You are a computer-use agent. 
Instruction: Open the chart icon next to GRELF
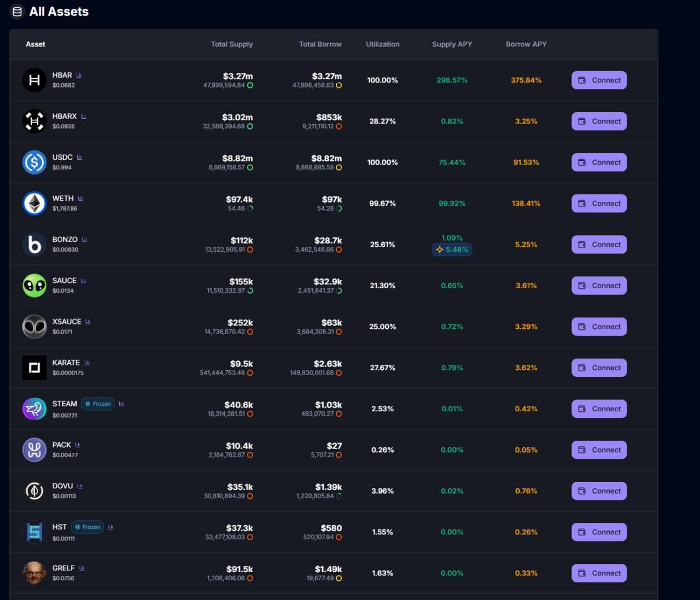coord(81,568)
